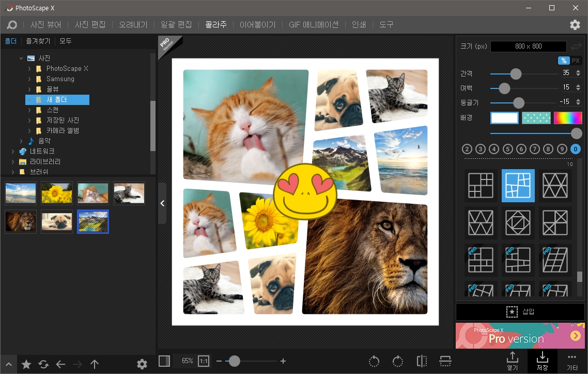Switch to 모두 view

65,41
